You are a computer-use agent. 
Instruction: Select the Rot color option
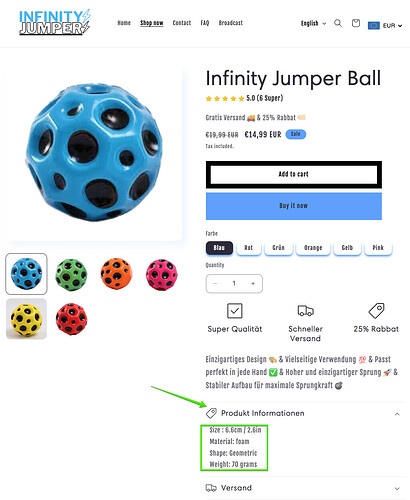point(249,248)
